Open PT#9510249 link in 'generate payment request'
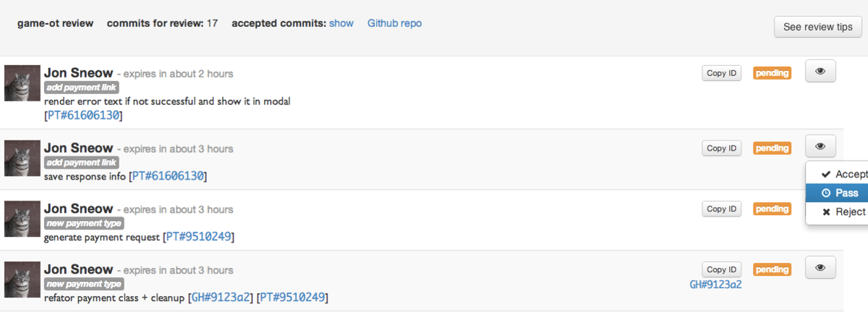 coord(200,237)
